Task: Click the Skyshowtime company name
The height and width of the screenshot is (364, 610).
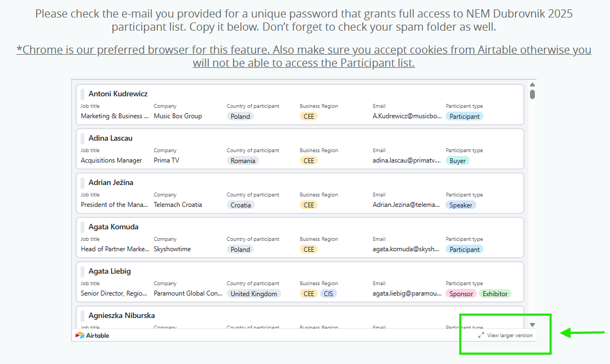Action: click(172, 249)
